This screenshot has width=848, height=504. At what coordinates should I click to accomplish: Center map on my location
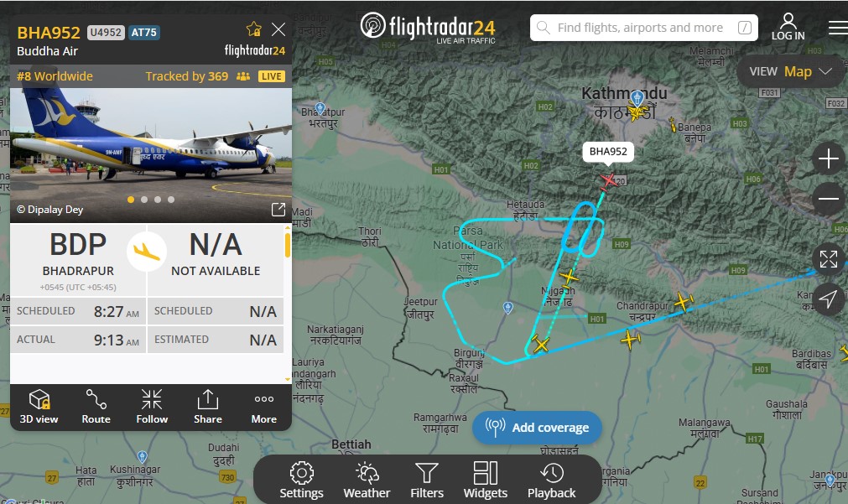tap(828, 299)
